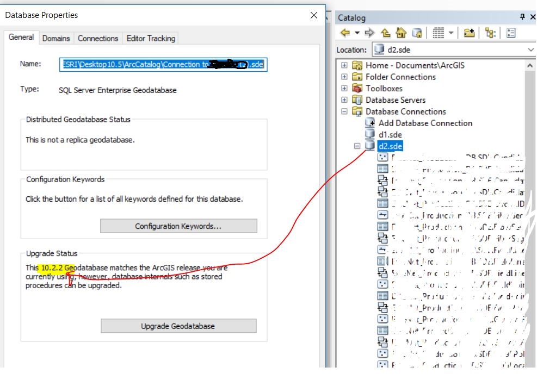Image resolution: width=537 pixels, height=392 pixels.
Task: Open the view type dropdown arrow
Action: [451, 33]
